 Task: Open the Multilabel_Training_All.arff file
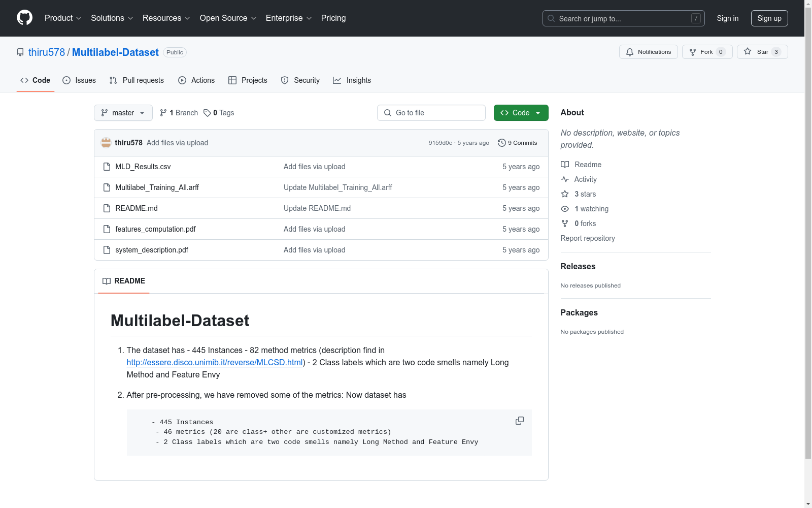[x=157, y=187]
